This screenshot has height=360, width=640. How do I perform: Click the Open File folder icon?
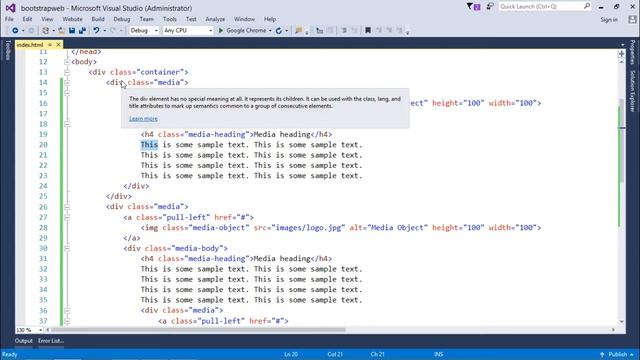click(62, 31)
